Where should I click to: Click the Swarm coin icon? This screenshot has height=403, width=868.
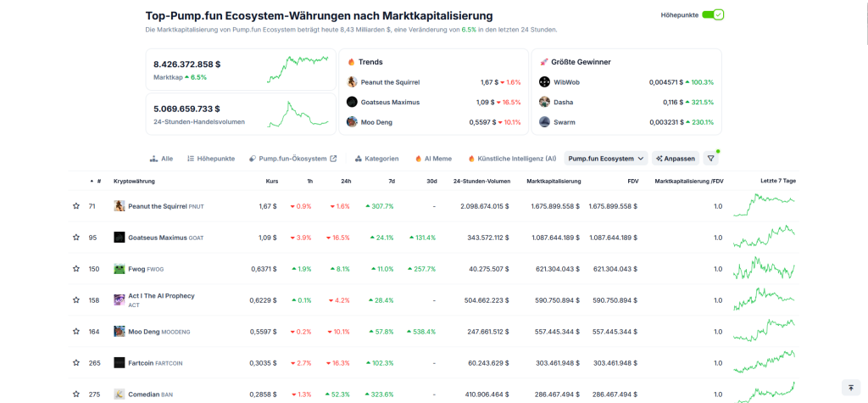[x=545, y=122]
